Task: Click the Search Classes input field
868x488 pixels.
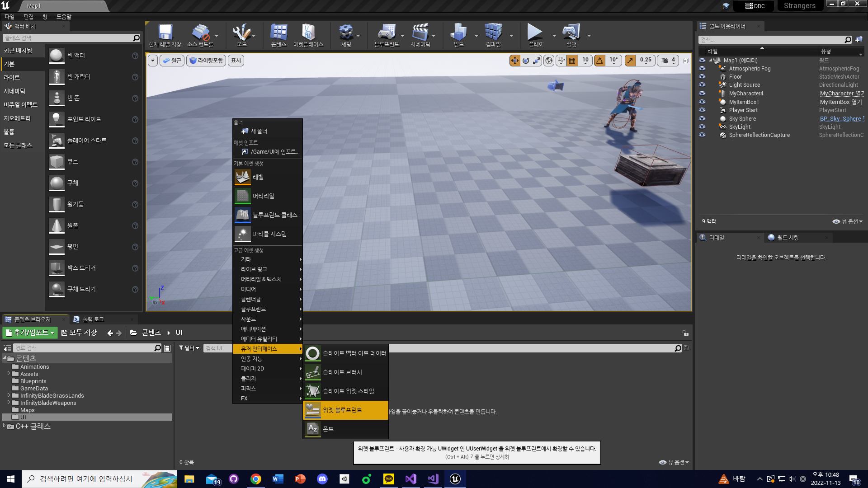Action: 68,38
